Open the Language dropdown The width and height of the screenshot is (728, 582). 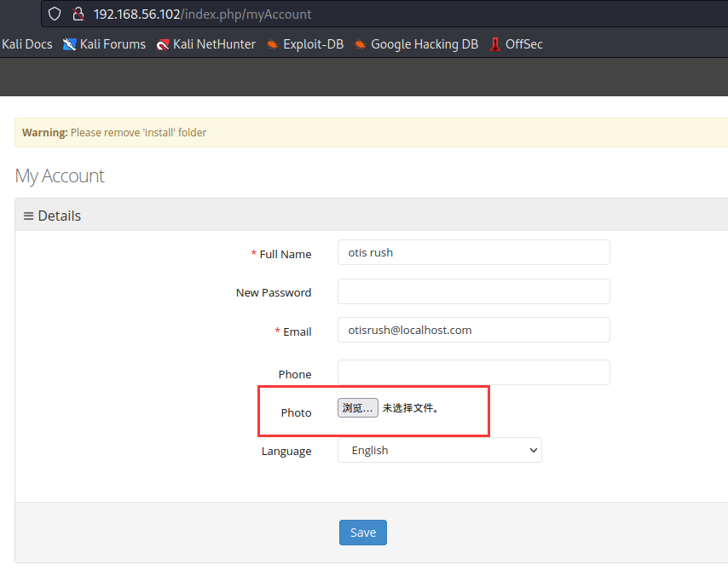tap(440, 450)
